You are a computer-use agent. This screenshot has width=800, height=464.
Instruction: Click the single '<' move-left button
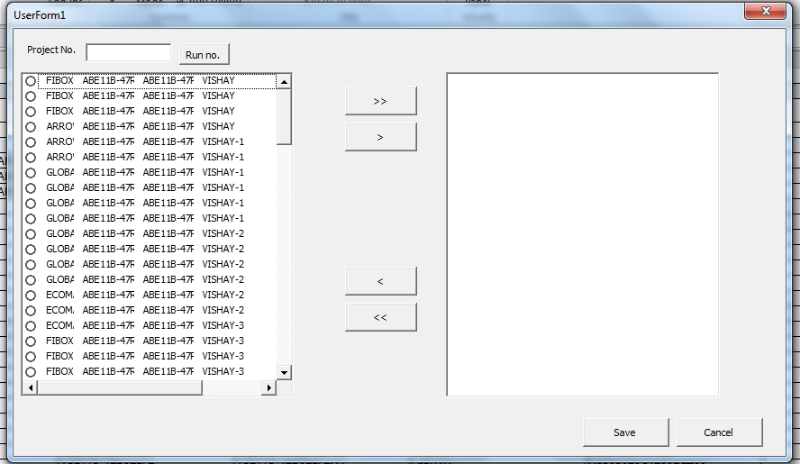coord(380,281)
